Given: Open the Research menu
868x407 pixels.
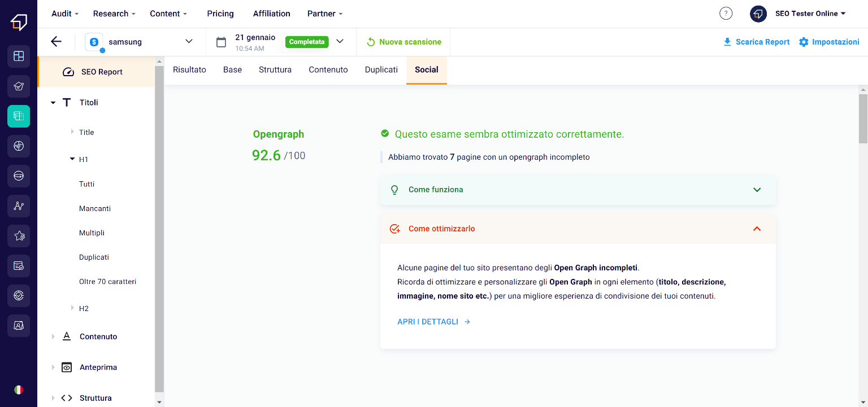Looking at the screenshot, I should (x=114, y=14).
